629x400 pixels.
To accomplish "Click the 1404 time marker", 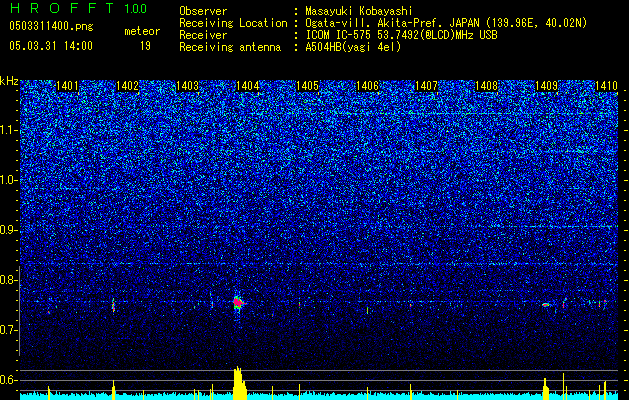I will click(248, 86).
